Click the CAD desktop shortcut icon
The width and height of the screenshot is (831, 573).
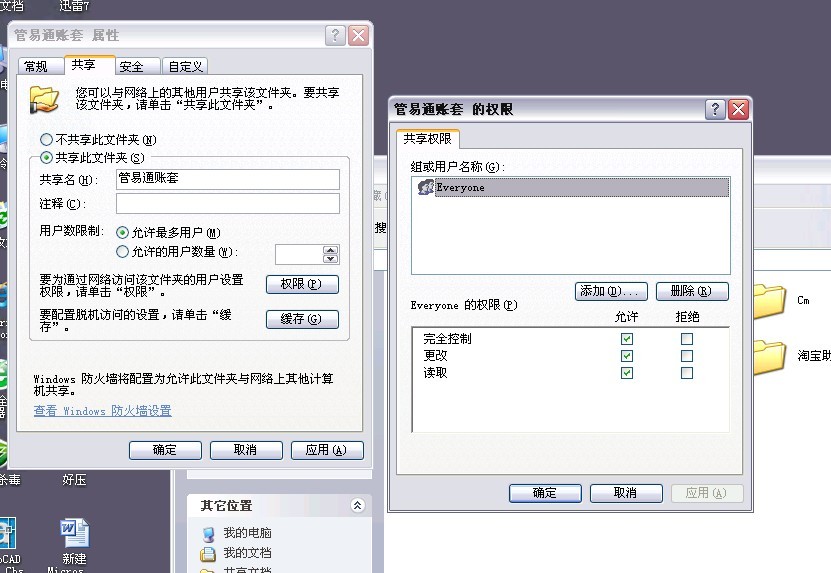7,533
